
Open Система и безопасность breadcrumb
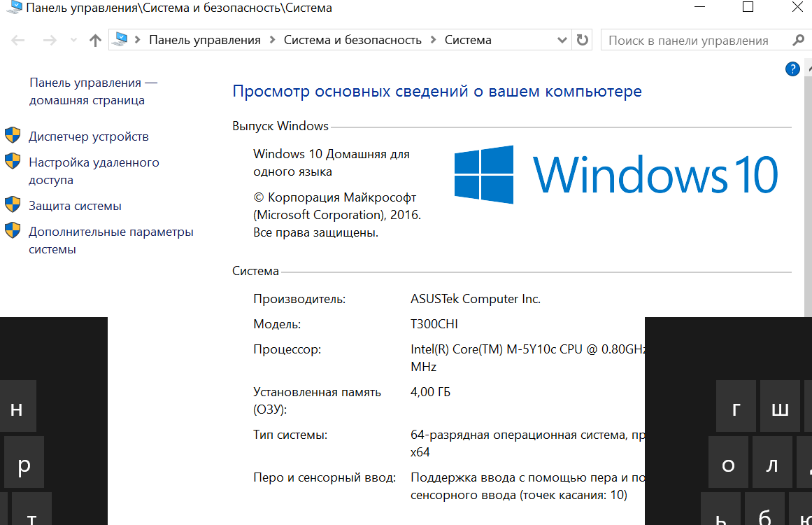click(x=352, y=40)
